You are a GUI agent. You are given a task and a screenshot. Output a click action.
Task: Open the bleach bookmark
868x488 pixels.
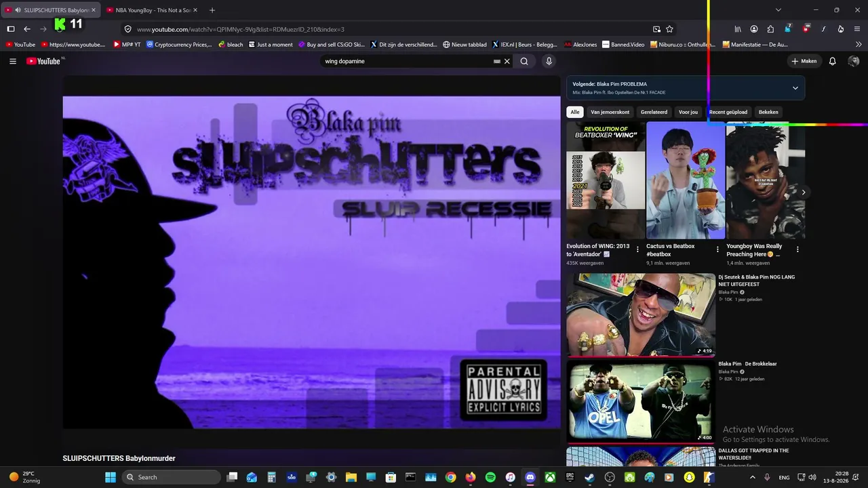[x=231, y=45]
